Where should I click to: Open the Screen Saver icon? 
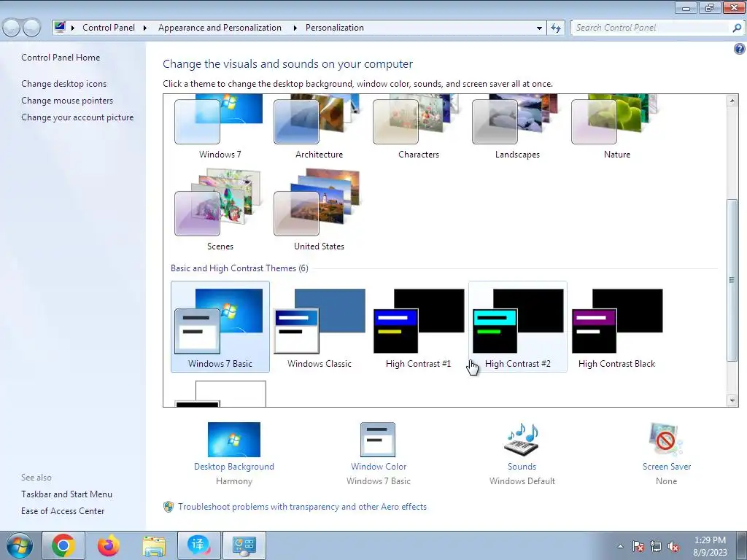click(x=666, y=440)
